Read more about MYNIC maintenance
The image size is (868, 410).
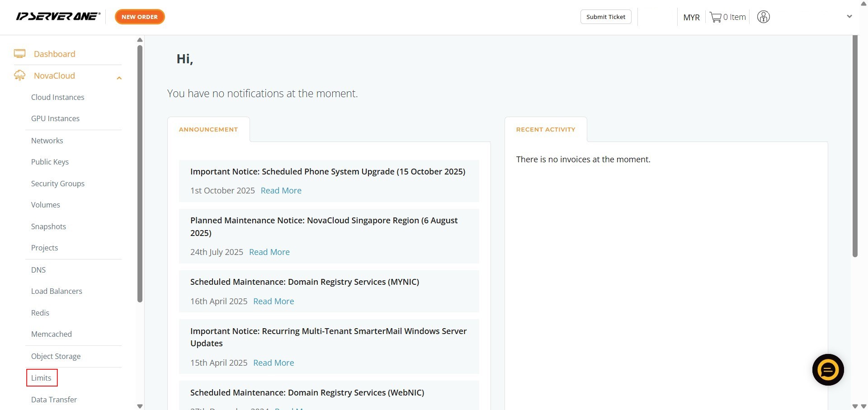[273, 302]
